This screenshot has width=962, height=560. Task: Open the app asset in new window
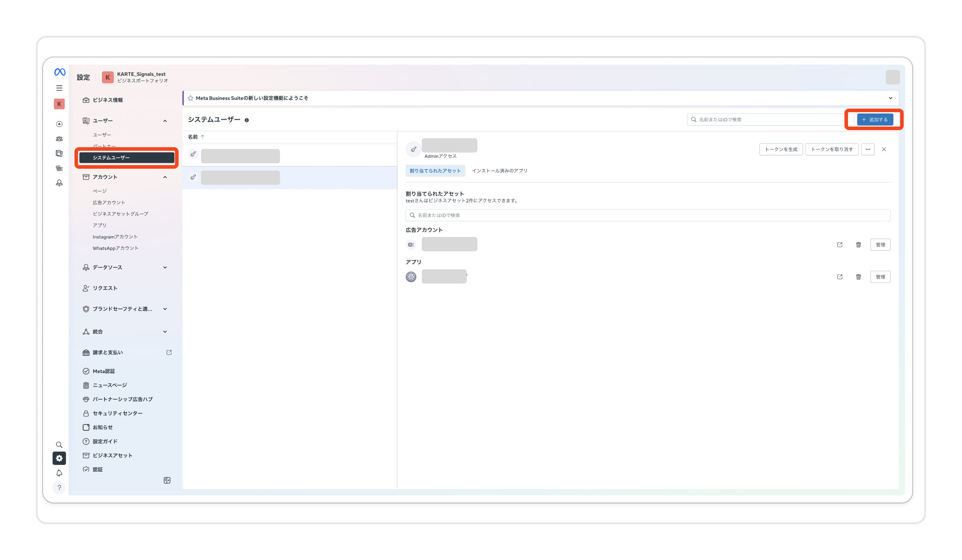tap(840, 277)
